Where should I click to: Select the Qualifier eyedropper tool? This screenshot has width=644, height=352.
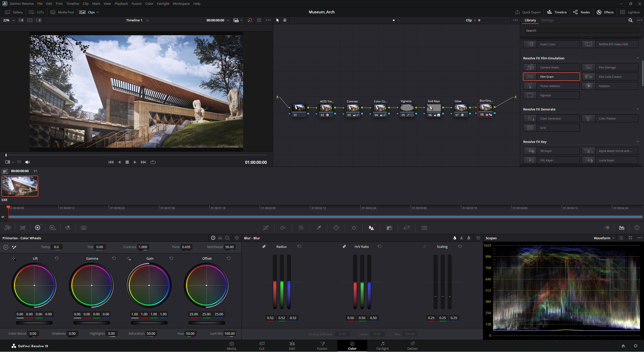(319, 228)
